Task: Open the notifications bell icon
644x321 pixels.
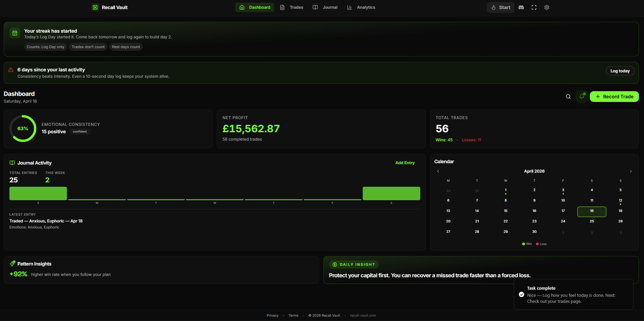Action: point(582,97)
